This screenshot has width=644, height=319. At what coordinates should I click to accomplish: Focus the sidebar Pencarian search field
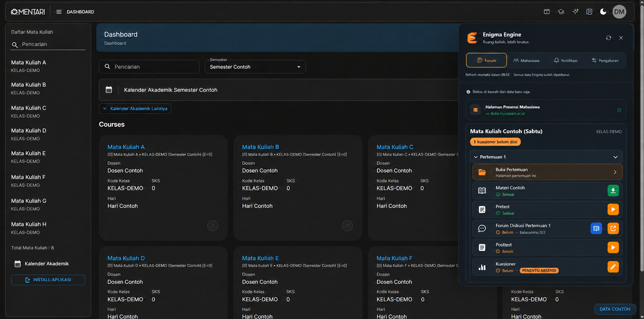[x=48, y=44]
